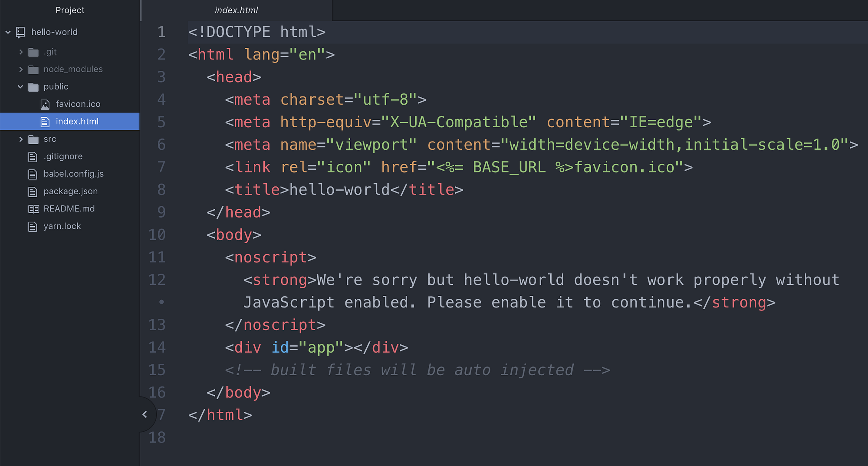Click the .gitignore file icon

pyautogui.click(x=33, y=156)
